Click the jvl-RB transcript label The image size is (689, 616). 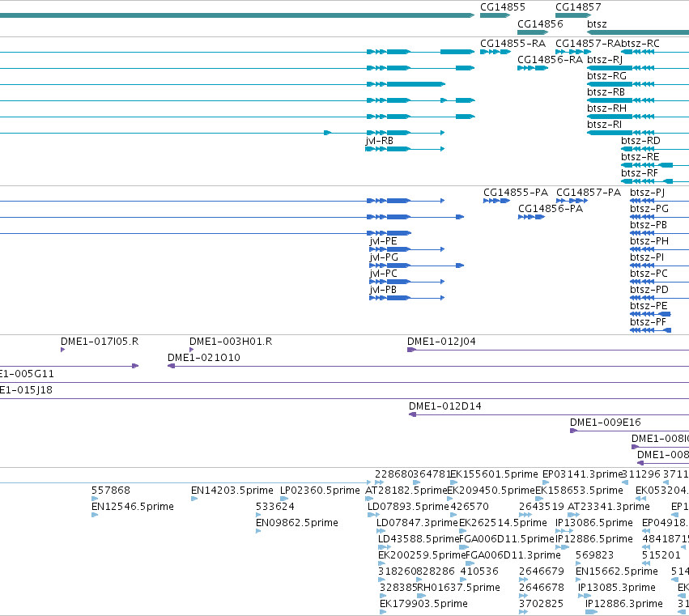[379, 141]
